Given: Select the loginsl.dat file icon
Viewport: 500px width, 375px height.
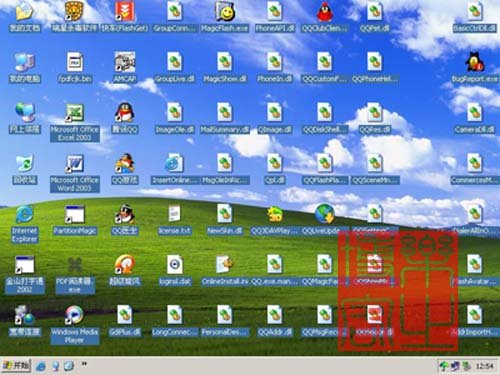Looking at the screenshot, I should pyautogui.click(x=175, y=265).
